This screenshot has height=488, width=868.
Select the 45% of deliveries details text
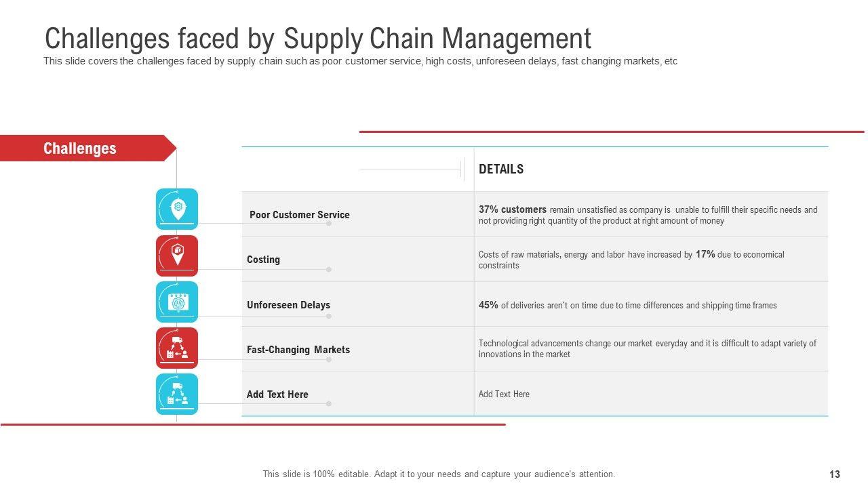point(627,305)
